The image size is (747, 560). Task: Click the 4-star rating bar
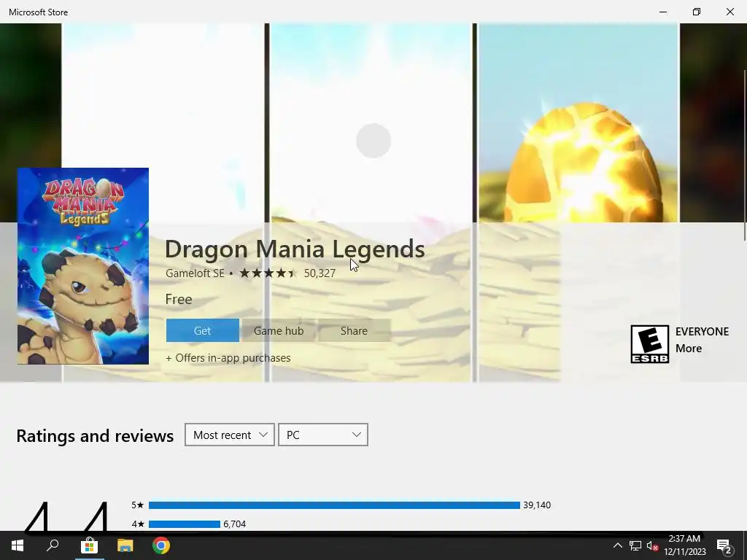pos(185,524)
